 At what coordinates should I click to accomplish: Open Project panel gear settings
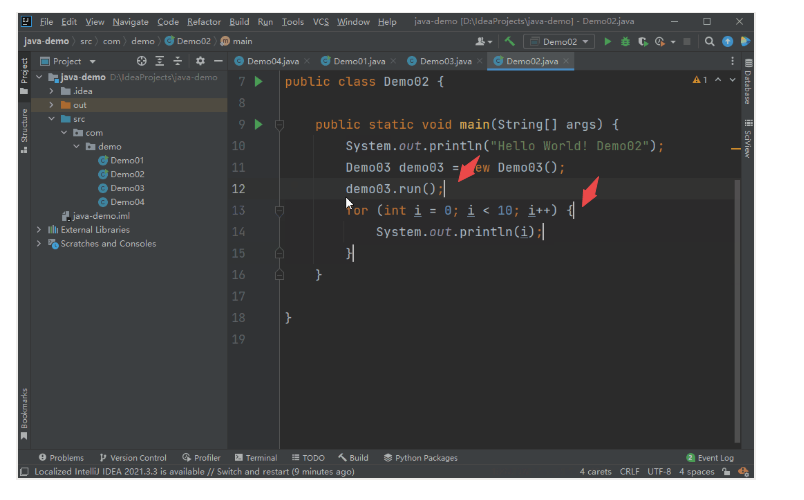pos(200,61)
